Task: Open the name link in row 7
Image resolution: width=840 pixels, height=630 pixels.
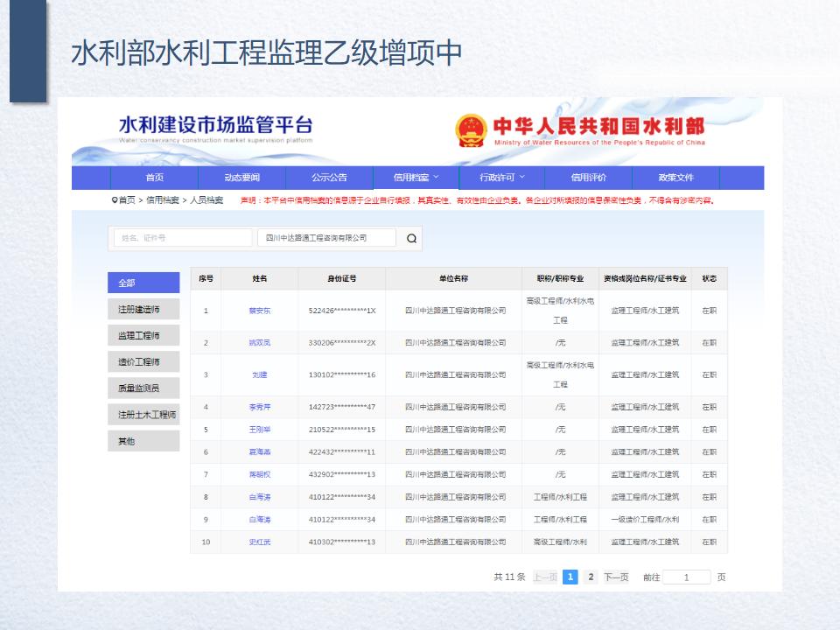Action: 260,474
